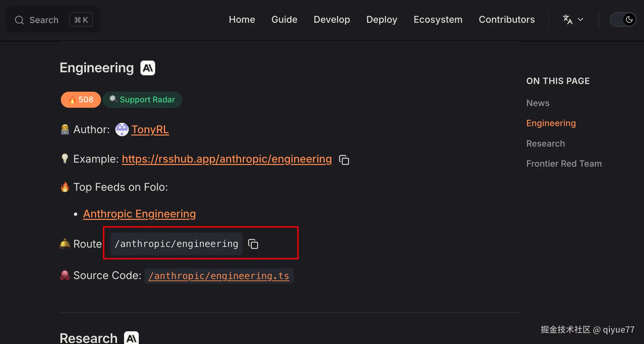Click the moon icon in theme switch

pos(629,19)
